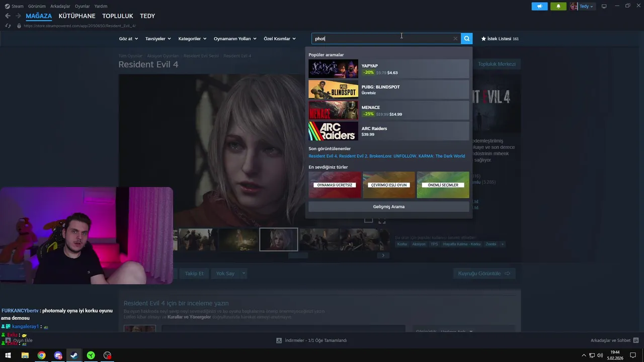Switch to Big Picture mode icon

[x=604, y=7]
